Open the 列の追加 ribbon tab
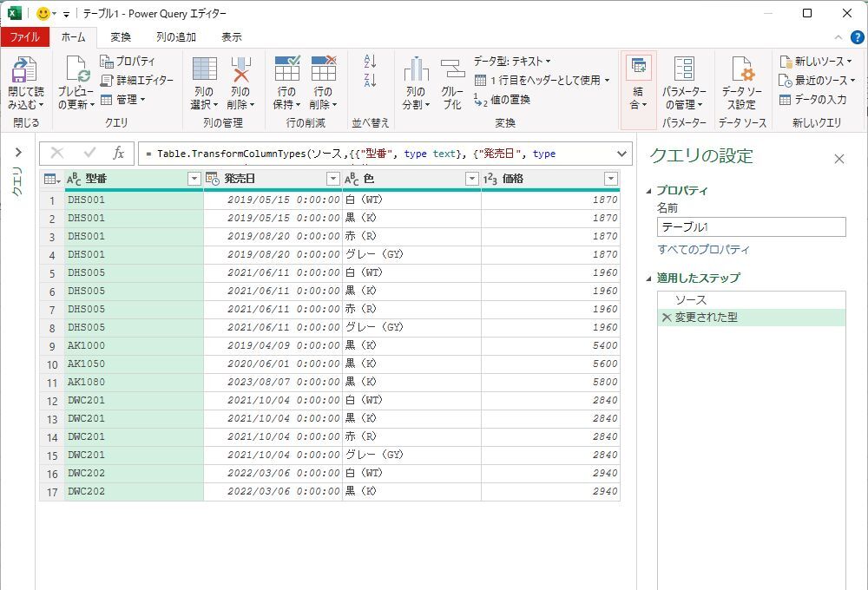 click(x=175, y=37)
